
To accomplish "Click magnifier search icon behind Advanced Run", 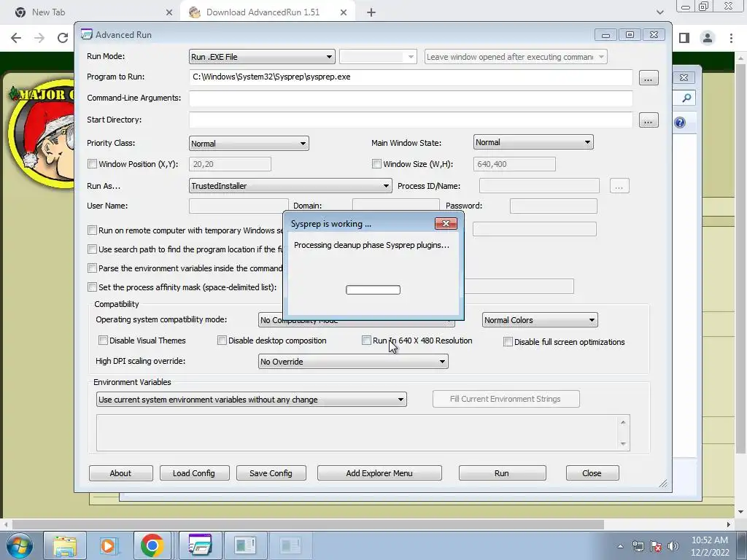I will click(686, 98).
